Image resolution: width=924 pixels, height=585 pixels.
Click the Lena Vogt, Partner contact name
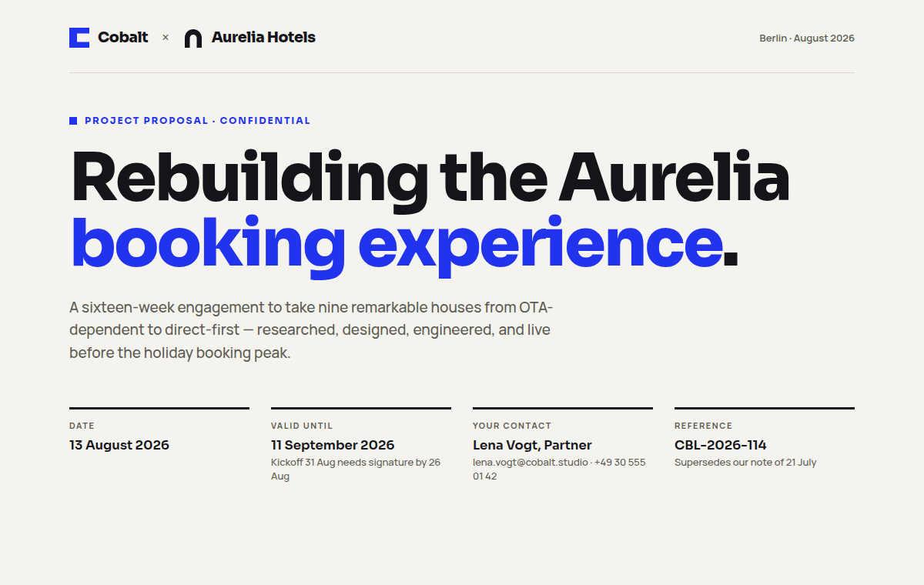532,445
